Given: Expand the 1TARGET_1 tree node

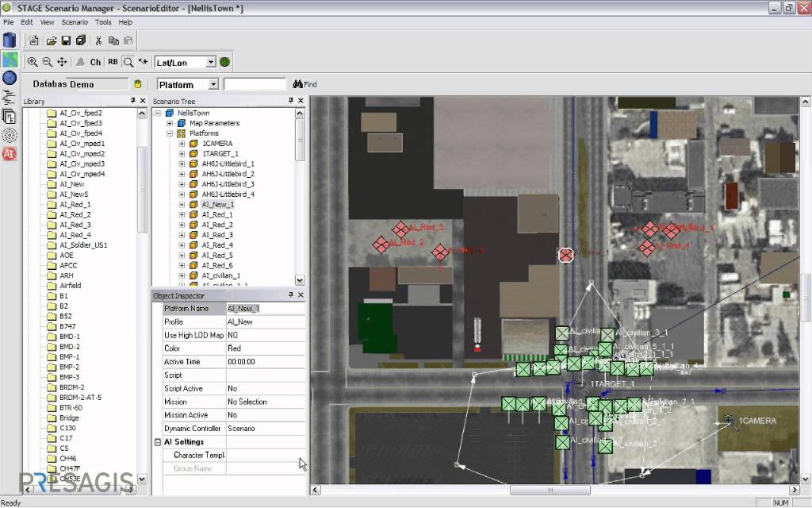Looking at the screenshot, I should 182,154.
